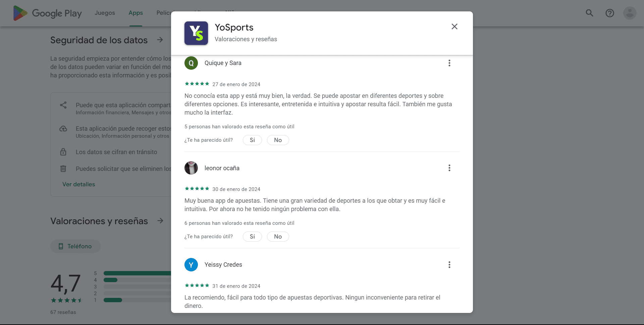Viewport: 644px width, 325px height.
Task: Open the Google Play search icon
Action: 589,13
